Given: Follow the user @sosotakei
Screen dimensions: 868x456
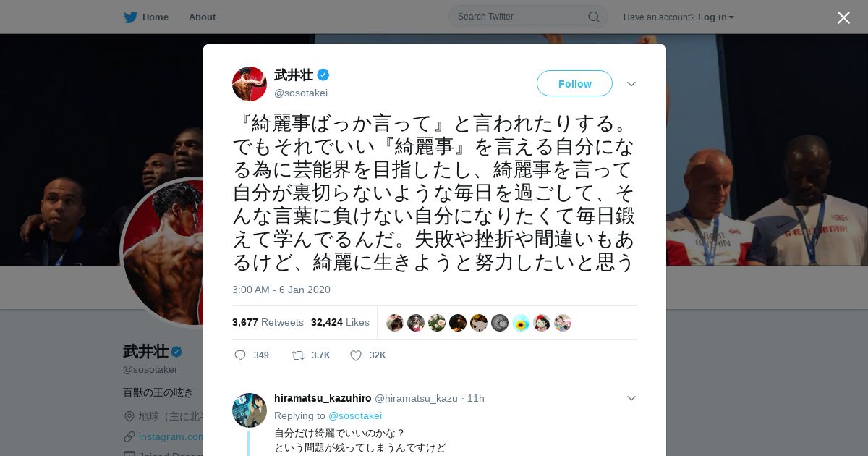Looking at the screenshot, I should coord(574,83).
